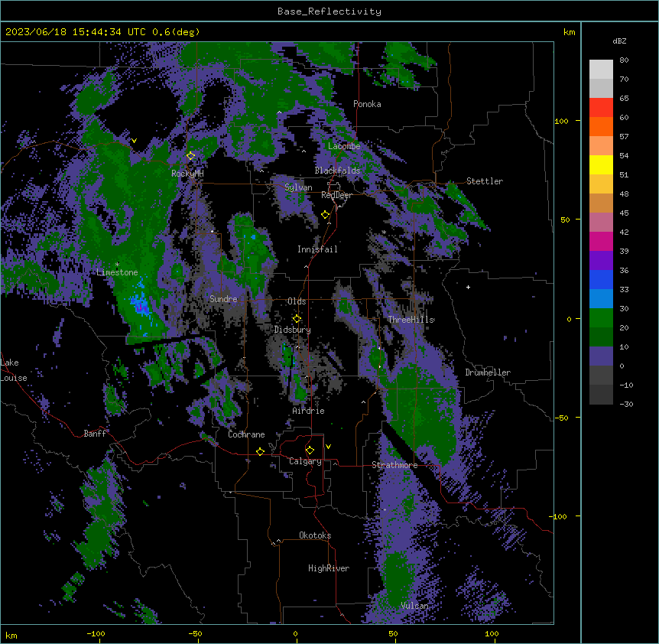Click the Drumheller city label
The height and width of the screenshot is (644, 659).
[x=488, y=372]
